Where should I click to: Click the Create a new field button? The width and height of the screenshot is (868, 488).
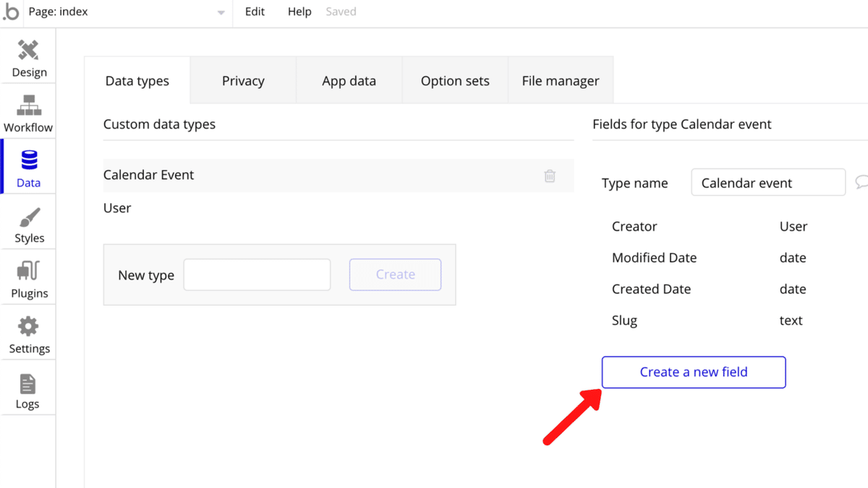pyautogui.click(x=694, y=372)
